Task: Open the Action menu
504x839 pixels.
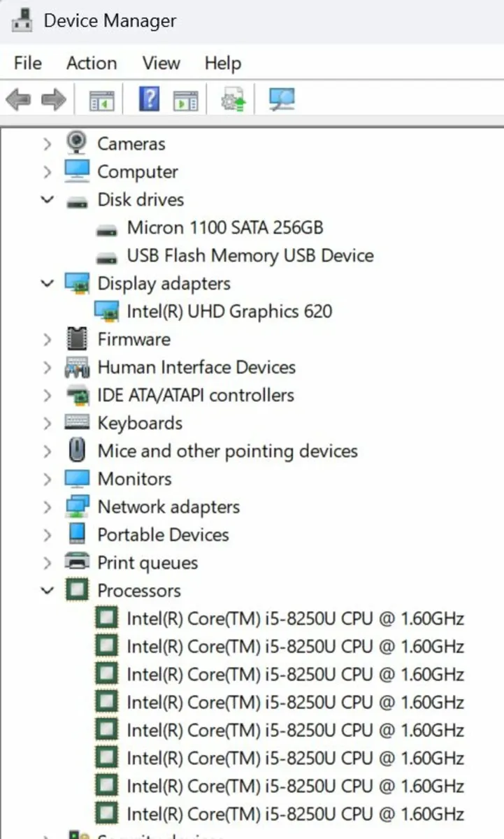Action: point(91,63)
